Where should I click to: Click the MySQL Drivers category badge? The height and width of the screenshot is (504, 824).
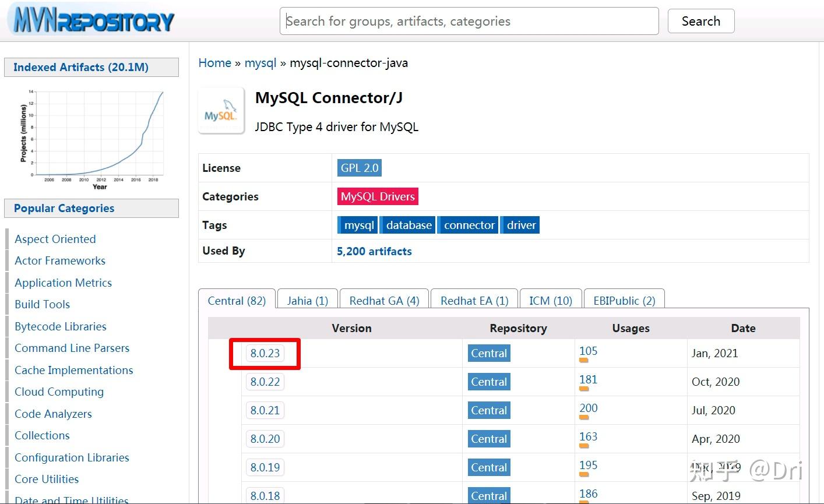coord(377,196)
